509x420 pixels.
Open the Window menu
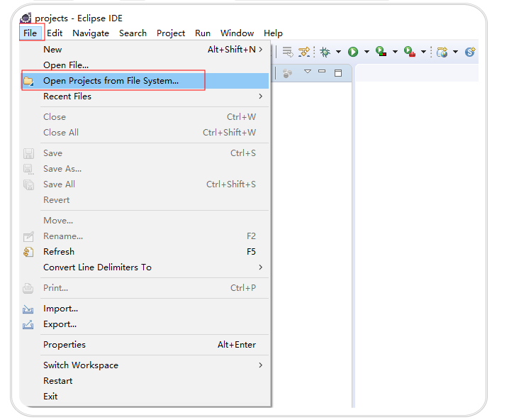(x=237, y=33)
